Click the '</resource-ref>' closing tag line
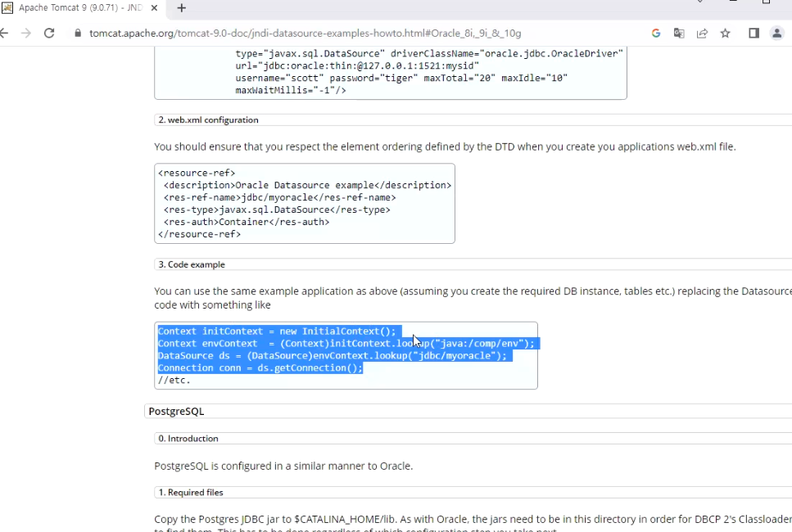This screenshot has height=532, width=792. 200,234
